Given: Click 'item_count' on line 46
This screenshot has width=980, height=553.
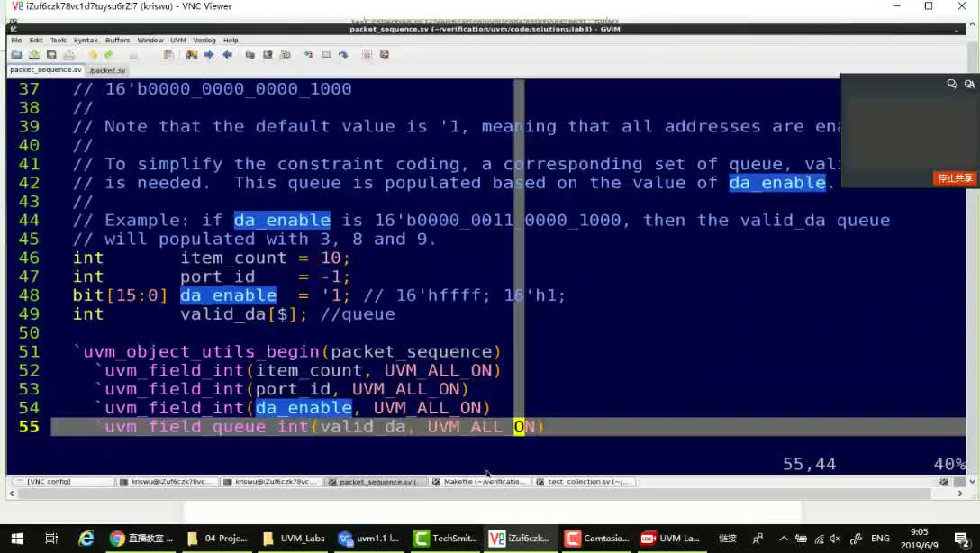Looking at the screenshot, I should pos(234,258).
